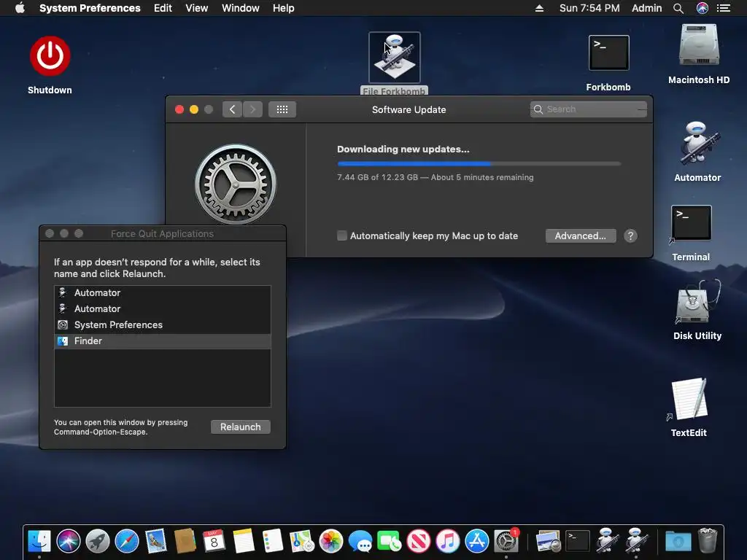Open the Apple menu
The height and width of the screenshot is (560, 747).
tap(20, 8)
